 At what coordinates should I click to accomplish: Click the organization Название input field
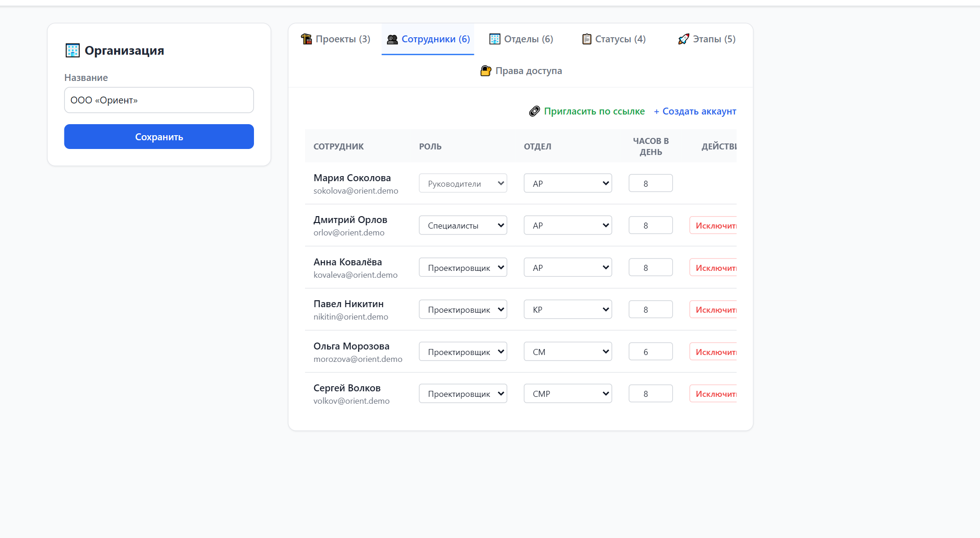(x=159, y=100)
